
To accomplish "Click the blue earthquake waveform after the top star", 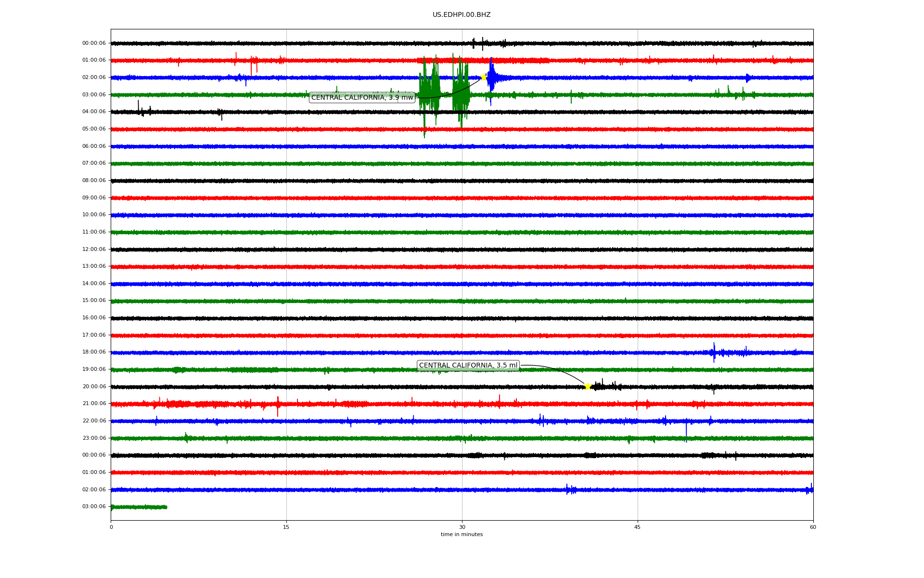I will point(492,78).
